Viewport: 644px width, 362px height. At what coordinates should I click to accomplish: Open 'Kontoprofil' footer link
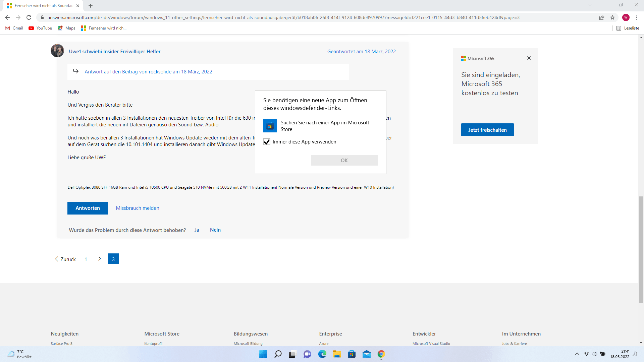point(153,344)
